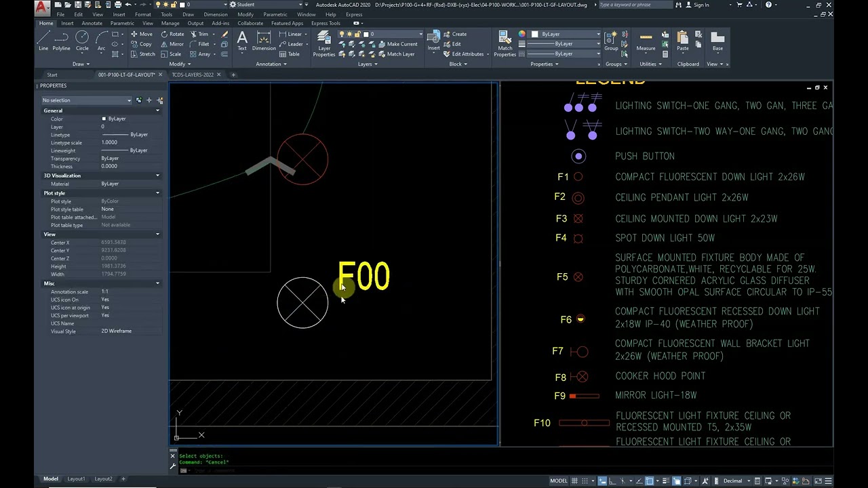
Task: Switch to TCDS-LAYERS-2022 drawing tab
Action: click(193, 75)
